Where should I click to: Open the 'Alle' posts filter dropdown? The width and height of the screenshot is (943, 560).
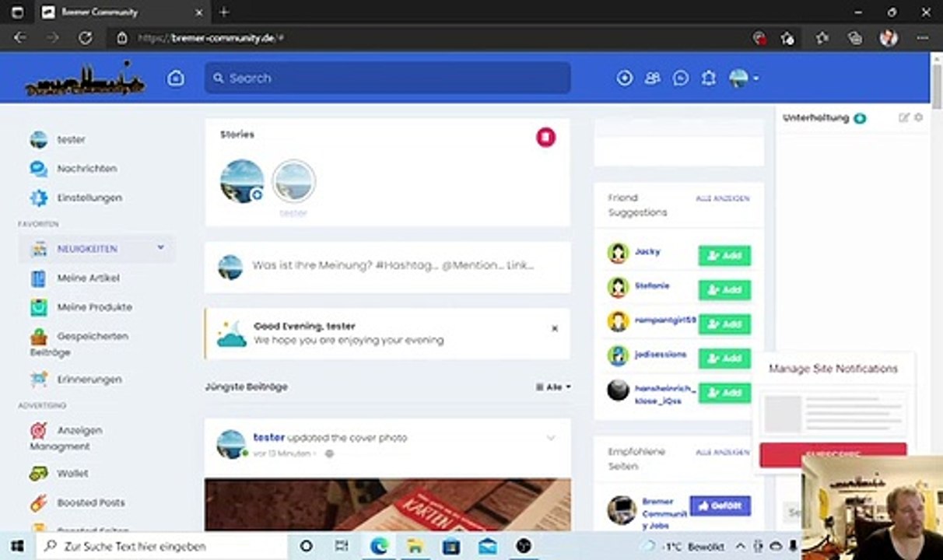click(x=553, y=387)
